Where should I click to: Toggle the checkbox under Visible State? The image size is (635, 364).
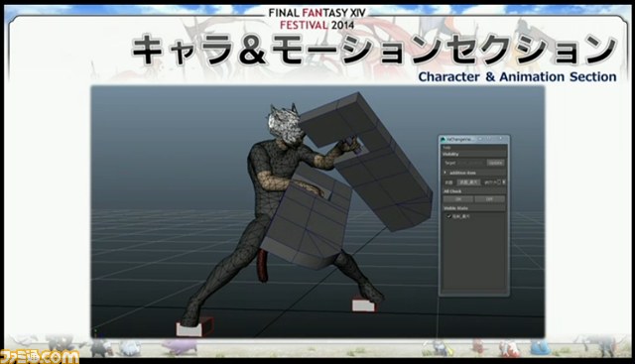coord(449,216)
